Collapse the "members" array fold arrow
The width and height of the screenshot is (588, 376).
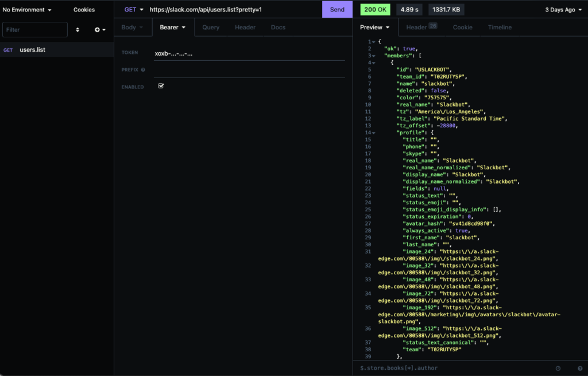(x=373, y=56)
